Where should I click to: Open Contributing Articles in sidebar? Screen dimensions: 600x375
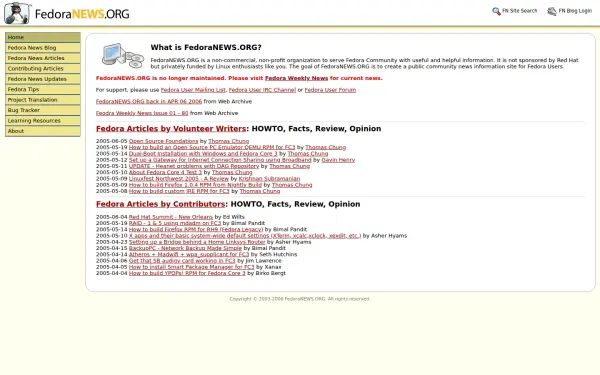(43, 68)
